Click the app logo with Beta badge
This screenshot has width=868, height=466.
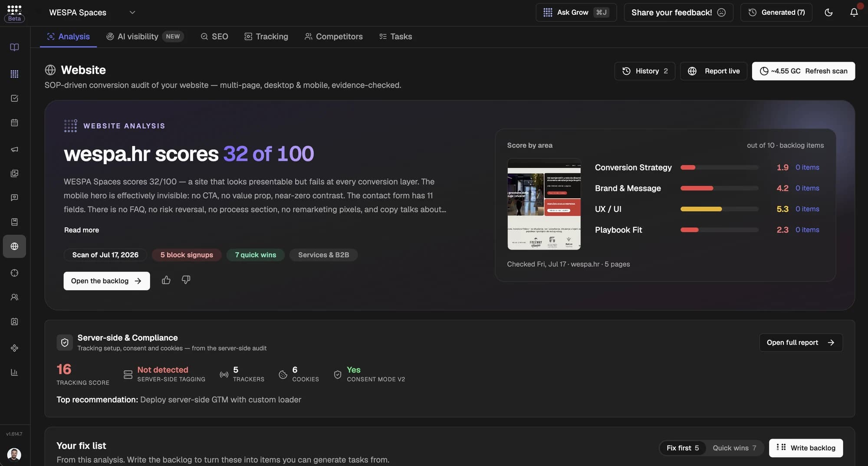[14, 13]
